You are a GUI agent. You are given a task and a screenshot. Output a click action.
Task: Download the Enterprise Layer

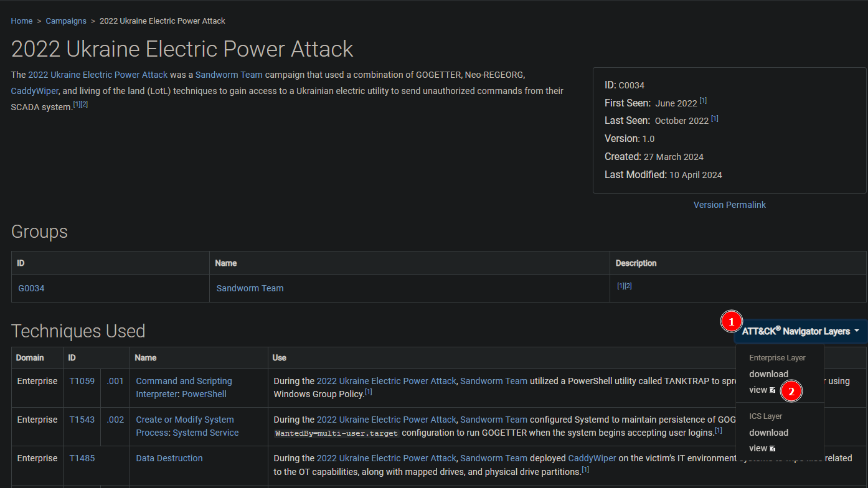click(x=768, y=374)
